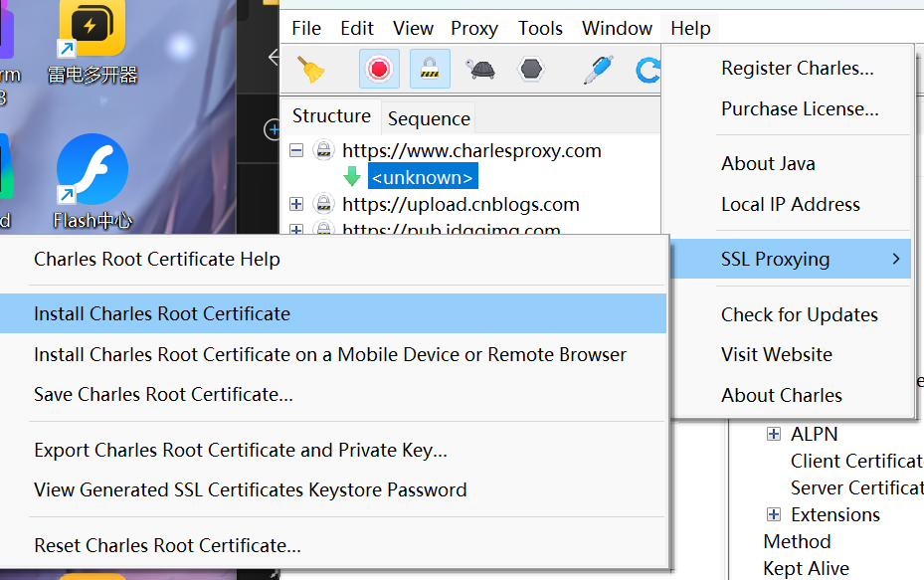Select the Kept Alive row
924x580 pixels.
coord(806,568)
